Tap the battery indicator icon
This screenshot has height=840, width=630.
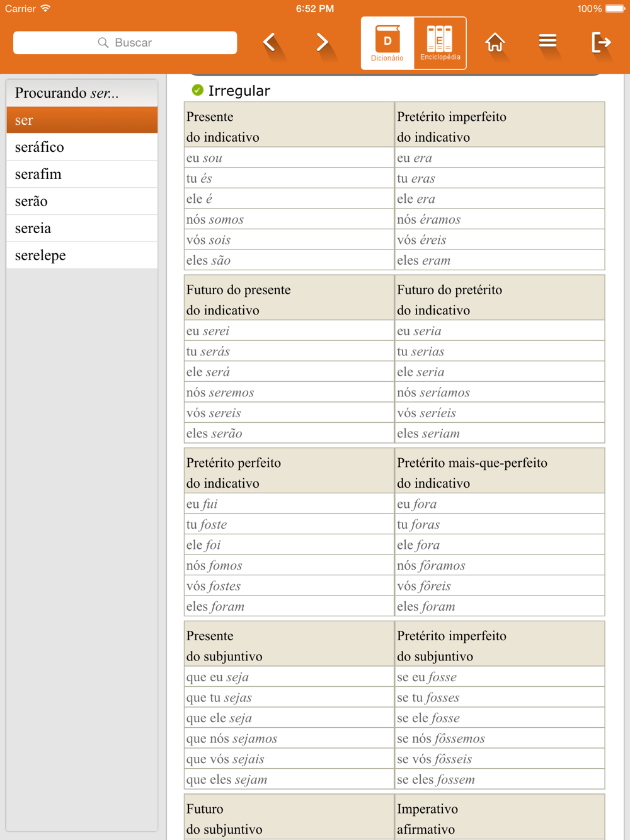615,9
